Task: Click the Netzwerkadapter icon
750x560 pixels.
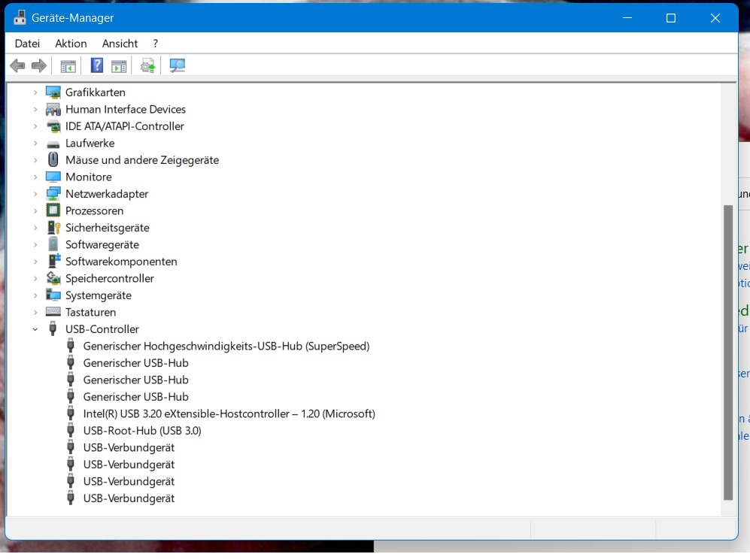Action: coord(53,194)
